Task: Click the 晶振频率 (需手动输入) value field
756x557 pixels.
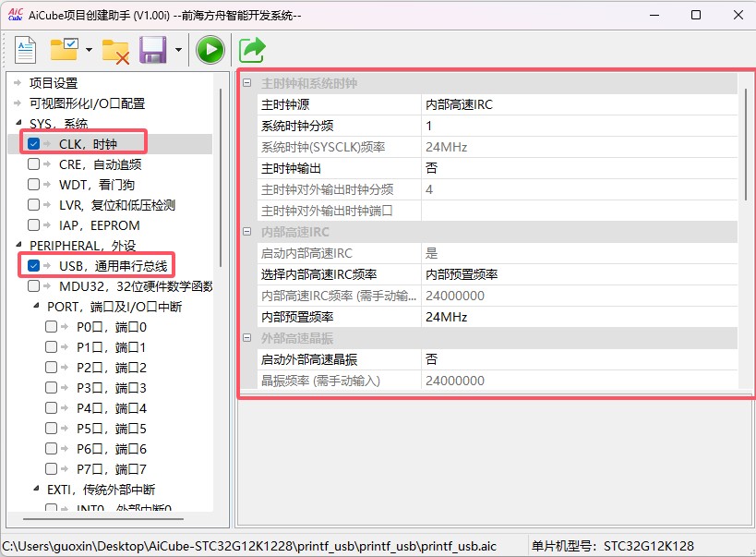Action: tap(580, 381)
